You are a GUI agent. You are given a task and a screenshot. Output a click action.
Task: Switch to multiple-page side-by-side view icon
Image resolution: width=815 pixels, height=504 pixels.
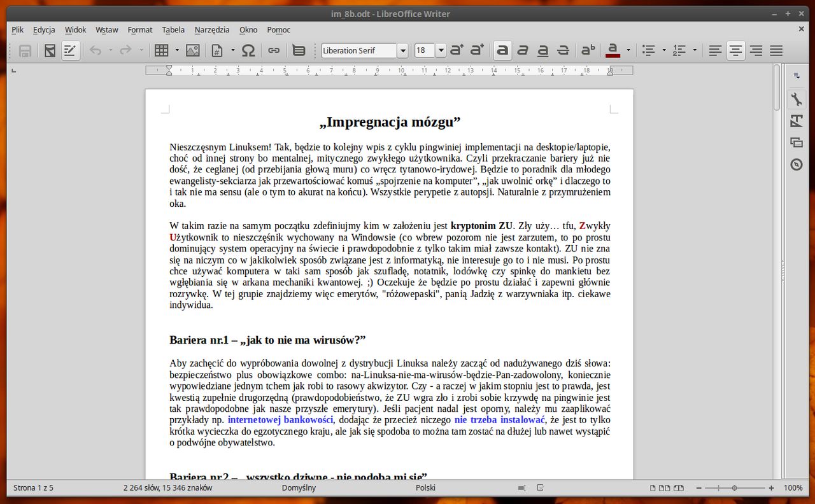665,488
